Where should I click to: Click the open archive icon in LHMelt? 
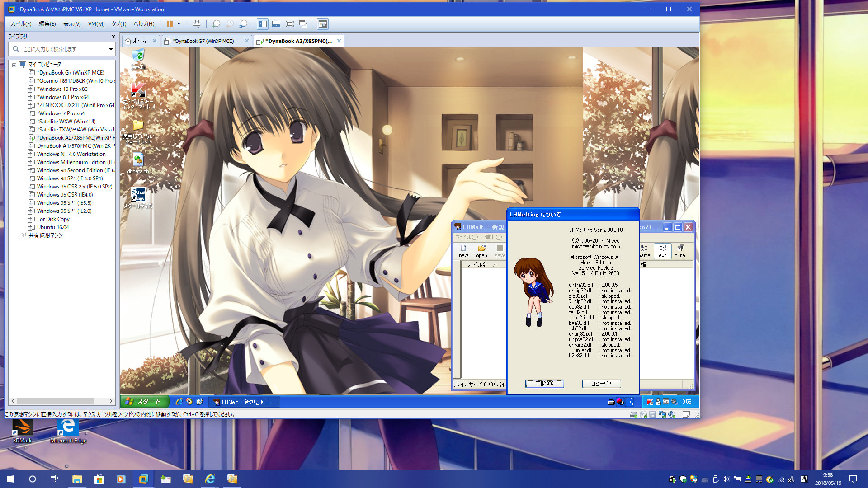[x=481, y=251]
